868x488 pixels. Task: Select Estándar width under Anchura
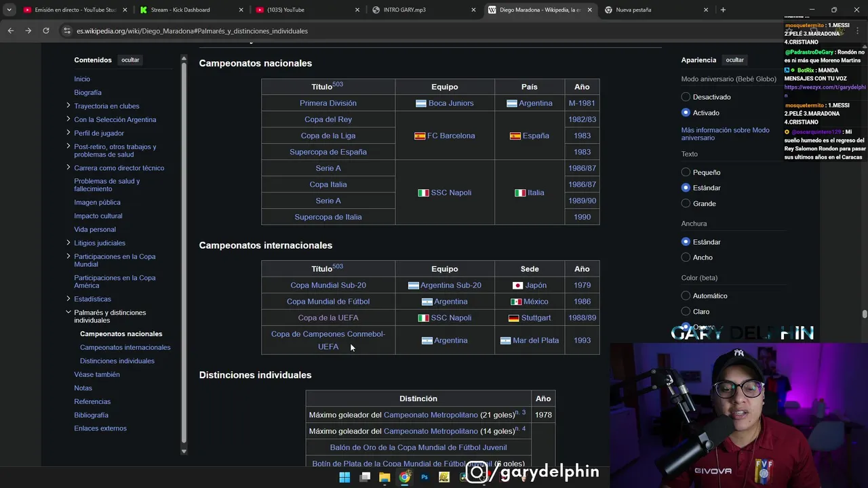click(x=686, y=242)
